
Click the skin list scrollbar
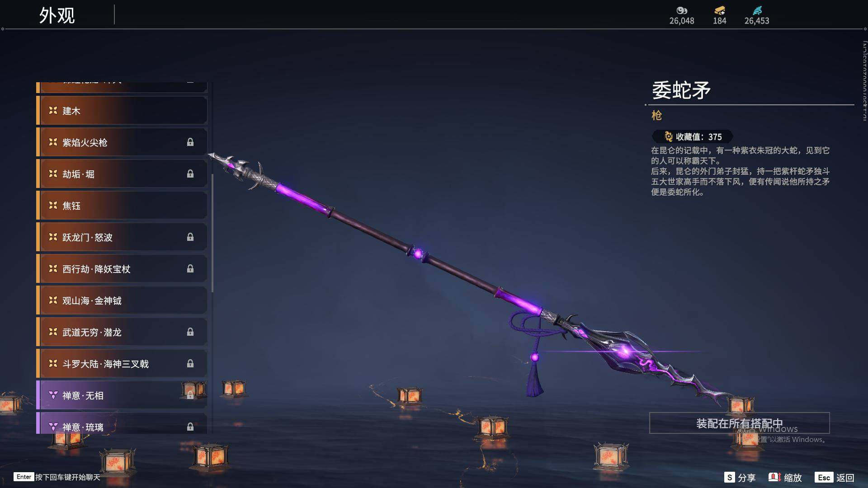coord(212,233)
